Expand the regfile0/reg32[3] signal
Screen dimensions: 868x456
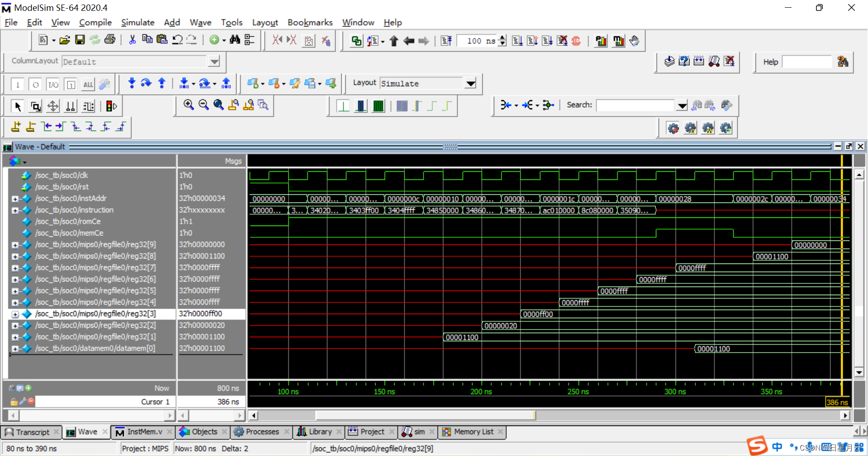pyautogui.click(x=15, y=314)
